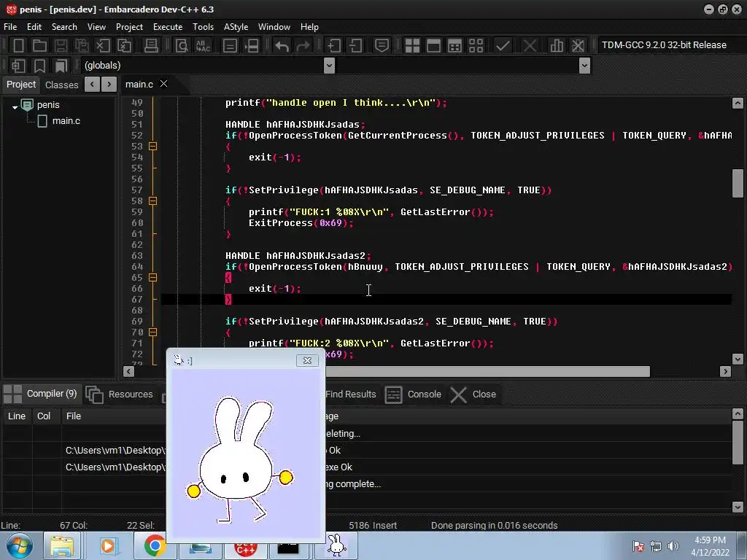Open the TDM-GCC compiler selection dropdown
Image resolution: width=747 pixels, height=560 pixels.
(662, 45)
